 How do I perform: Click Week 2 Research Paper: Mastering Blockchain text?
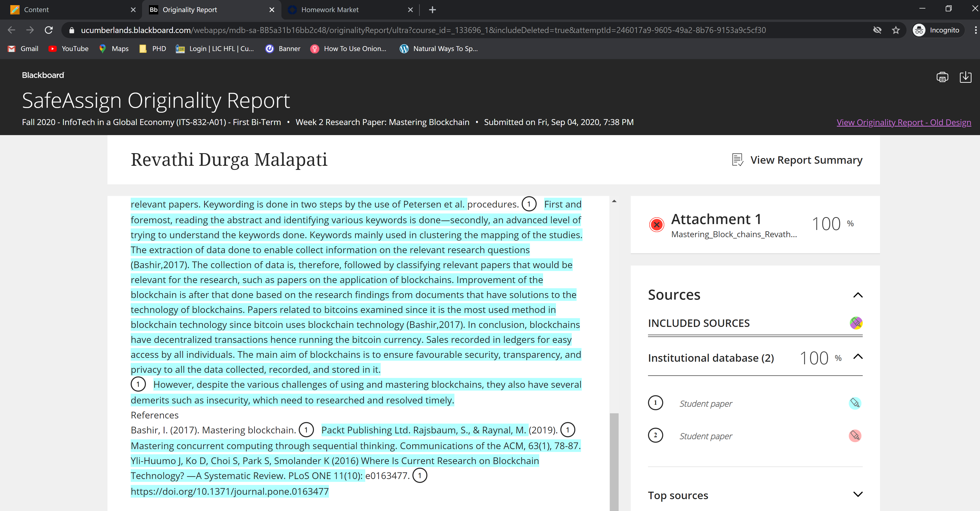click(382, 122)
